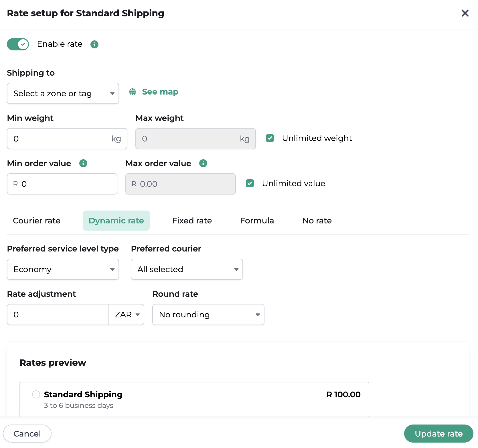The width and height of the screenshot is (478, 448).
Task: Open the Select a zone or tag dropdown
Action: [x=63, y=93]
